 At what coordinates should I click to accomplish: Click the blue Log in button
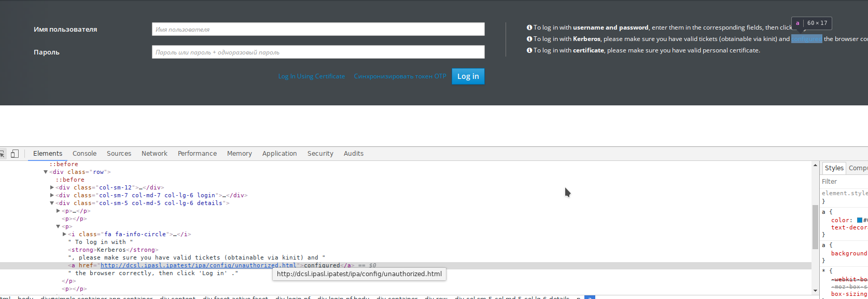point(468,76)
